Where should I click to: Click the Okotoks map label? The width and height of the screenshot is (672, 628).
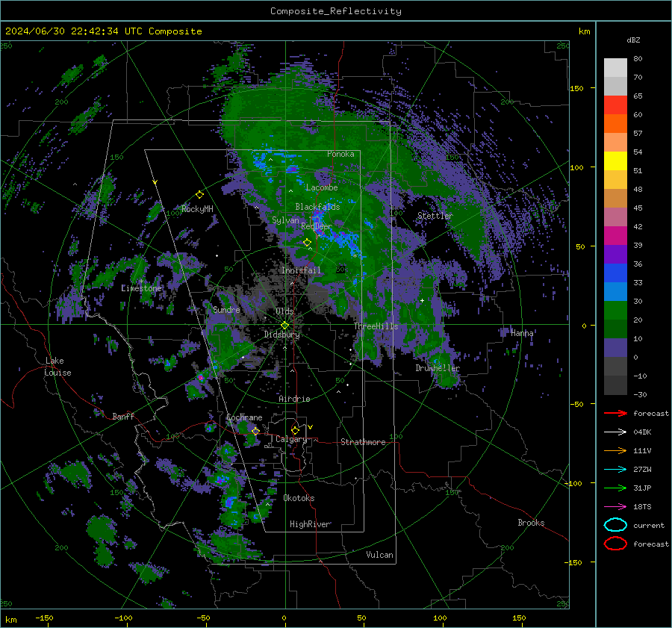(x=299, y=498)
